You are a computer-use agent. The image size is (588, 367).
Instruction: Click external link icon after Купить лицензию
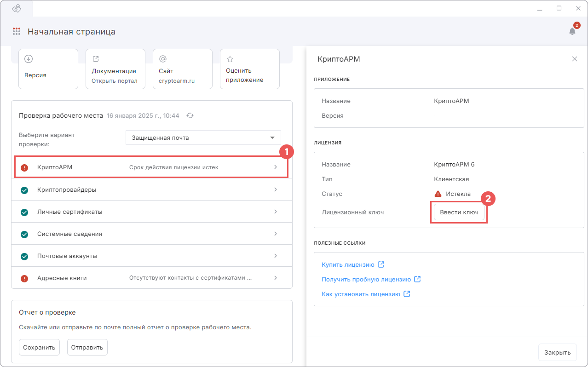point(381,264)
